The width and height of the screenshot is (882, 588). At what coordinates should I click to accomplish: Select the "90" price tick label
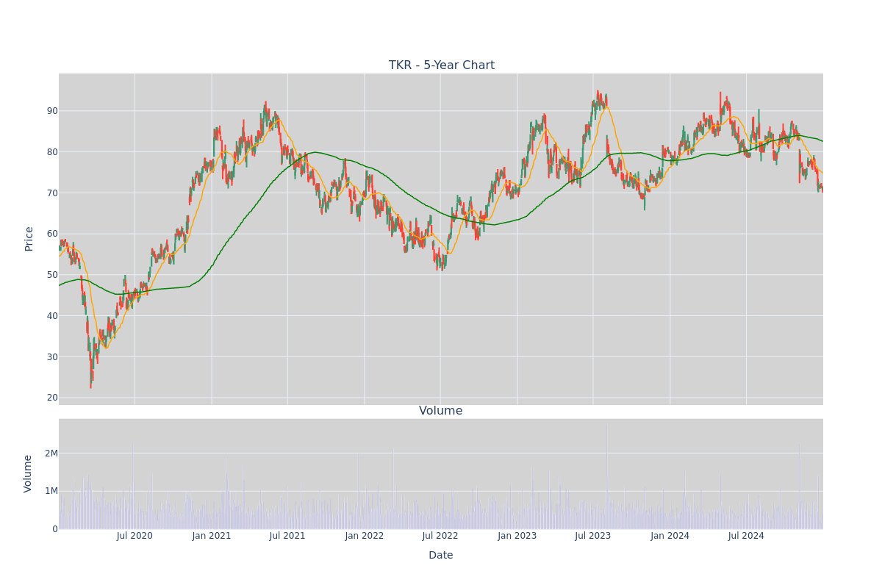click(x=53, y=111)
